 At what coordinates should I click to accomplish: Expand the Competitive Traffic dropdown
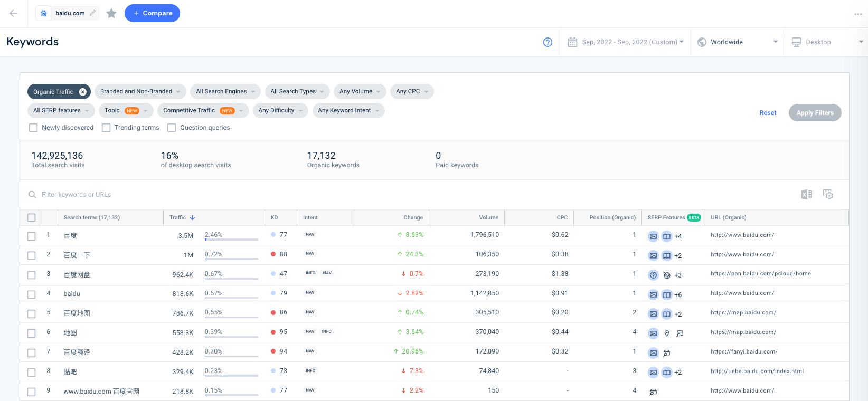(x=203, y=110)
